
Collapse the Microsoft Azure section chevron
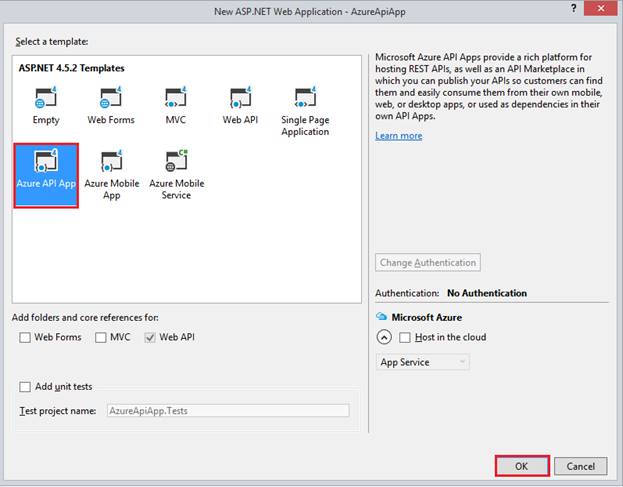[384, 338]
